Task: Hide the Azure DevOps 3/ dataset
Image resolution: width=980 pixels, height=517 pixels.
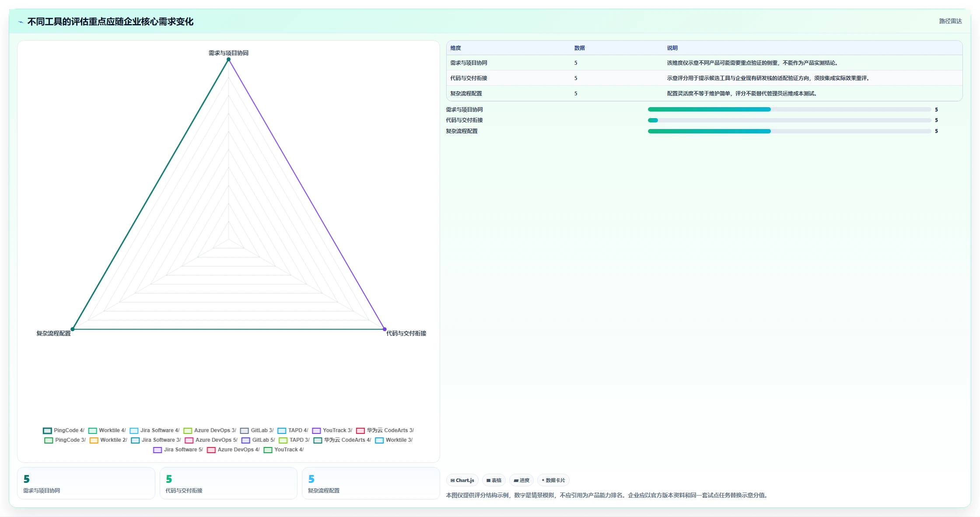Action: point(210,430)
